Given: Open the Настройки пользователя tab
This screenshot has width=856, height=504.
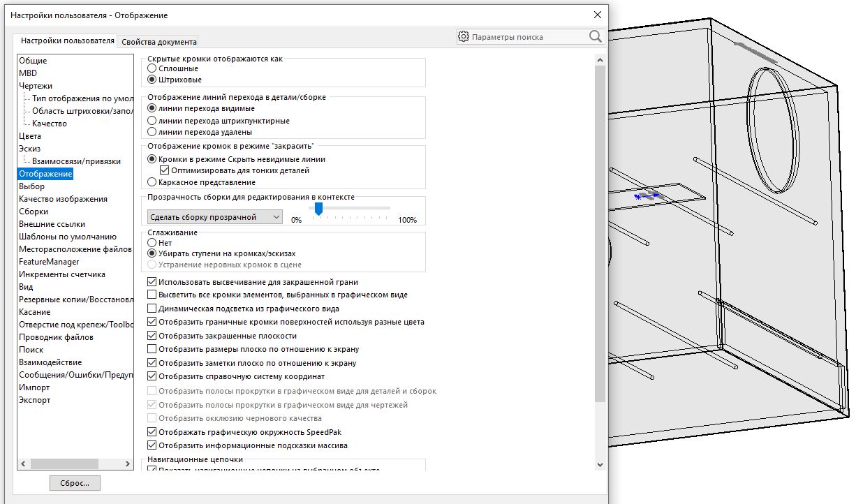Looking at the screenshot, I should [x=67, y=40].
